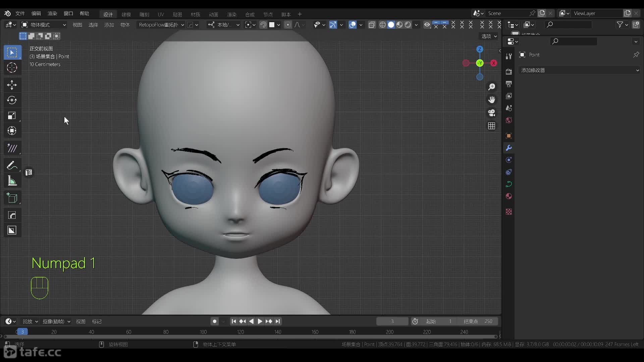The width and height of the screenshot is (644, 362).
Task: Toggle camera view icon
Action: point(492,113)
